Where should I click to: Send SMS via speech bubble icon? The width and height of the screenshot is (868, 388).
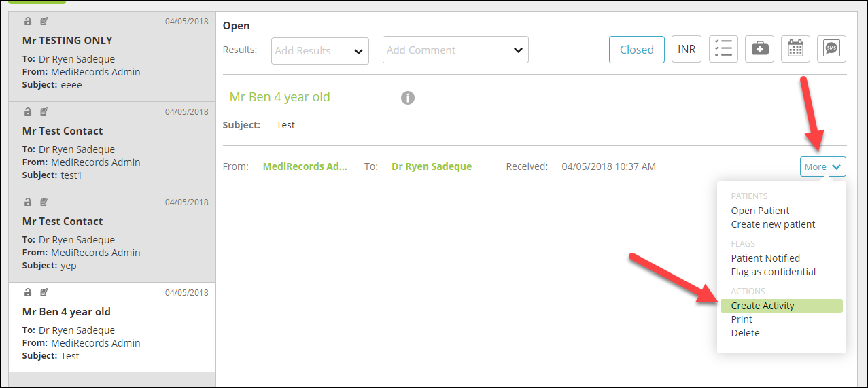(x=831, y=49)
